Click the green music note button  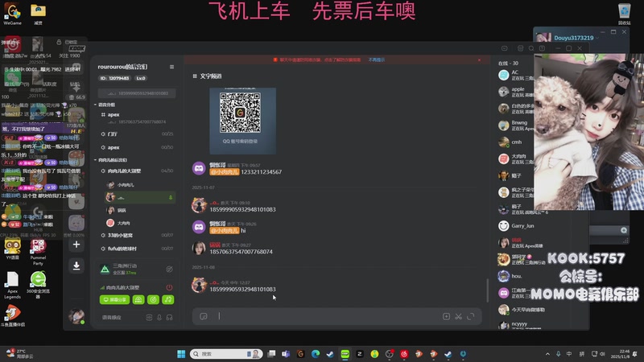click(168, 299)
